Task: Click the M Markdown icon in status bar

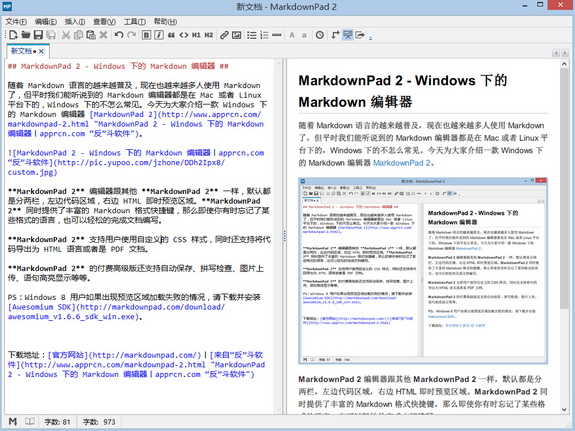Action: 12,421
